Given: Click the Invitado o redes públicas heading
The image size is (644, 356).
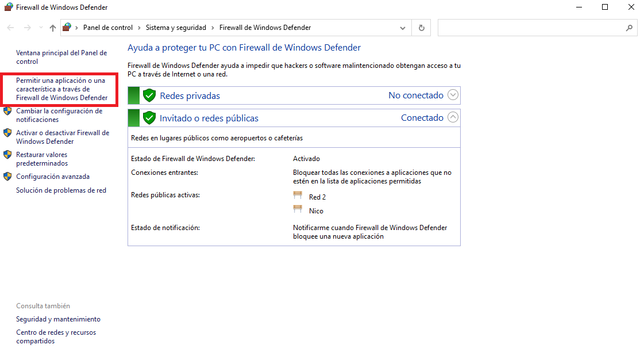Looking at the screenshot, I should 209,118.
